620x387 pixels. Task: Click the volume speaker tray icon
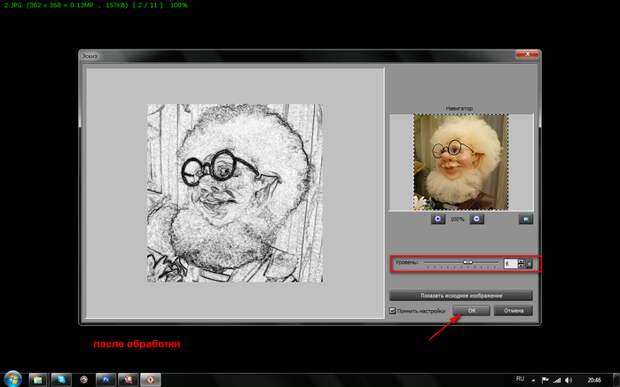[569, 380]
